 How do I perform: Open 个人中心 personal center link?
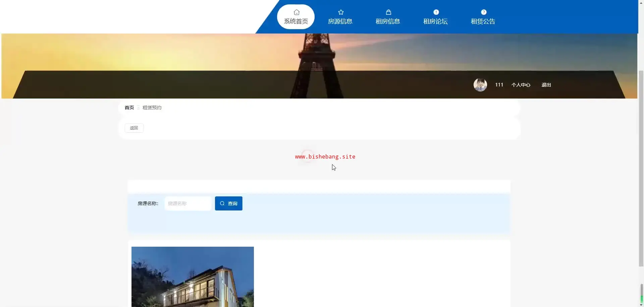pos(521,85)
